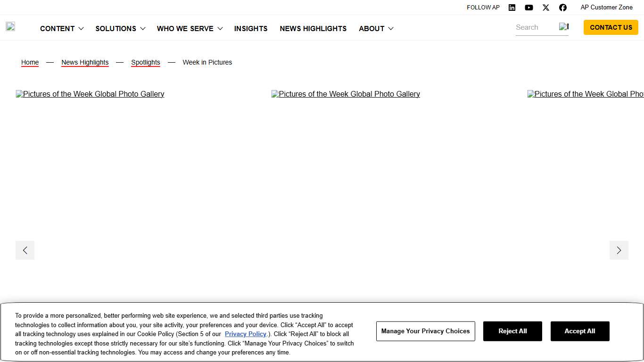
Task: Click the AP logo in header
Action: (10, 27)
